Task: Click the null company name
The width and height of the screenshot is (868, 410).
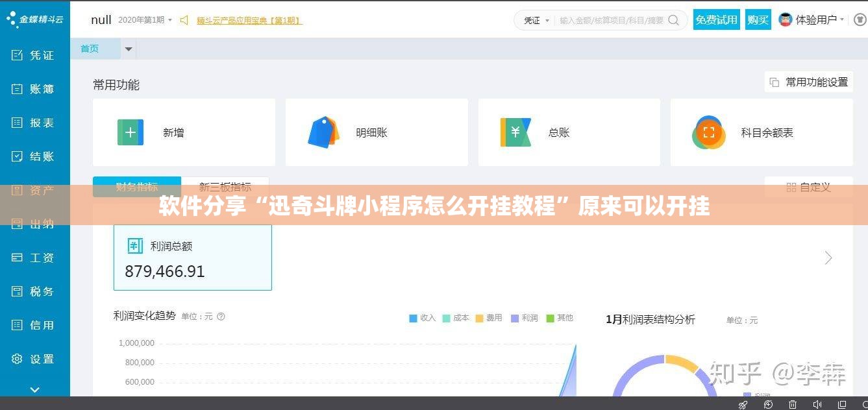Action: 101,19
